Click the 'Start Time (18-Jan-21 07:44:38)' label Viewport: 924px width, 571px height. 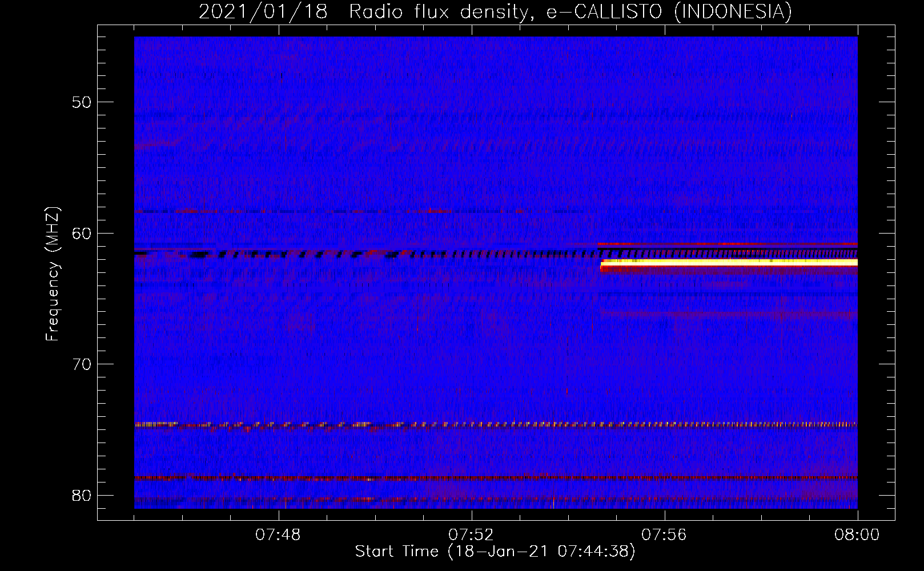pyautogui.click(x=495, y=552)
